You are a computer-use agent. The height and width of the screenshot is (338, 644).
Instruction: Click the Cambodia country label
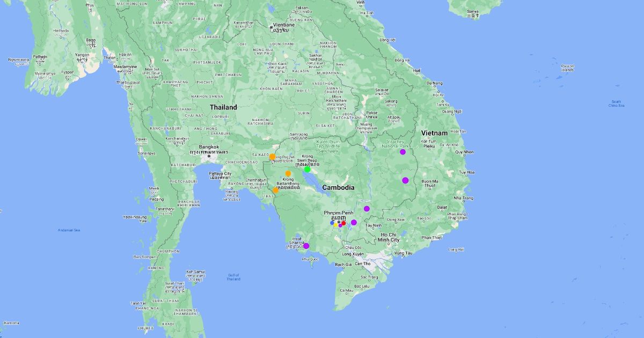coord(339,187)
